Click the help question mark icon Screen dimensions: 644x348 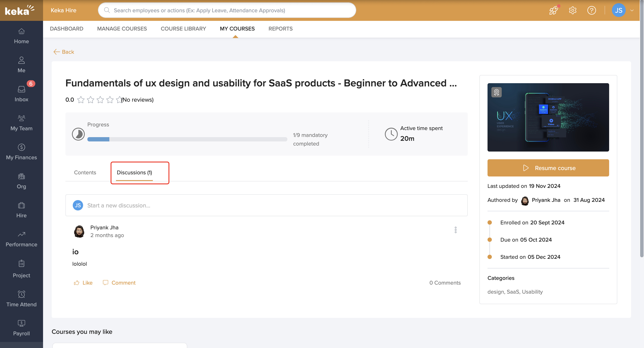coord(591,11)
